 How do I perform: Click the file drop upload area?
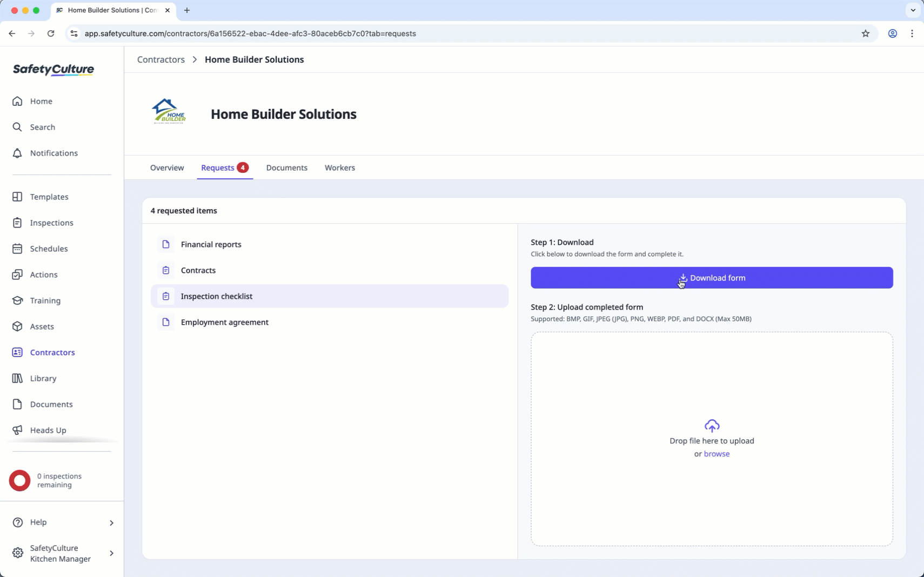tap(712, 439)
